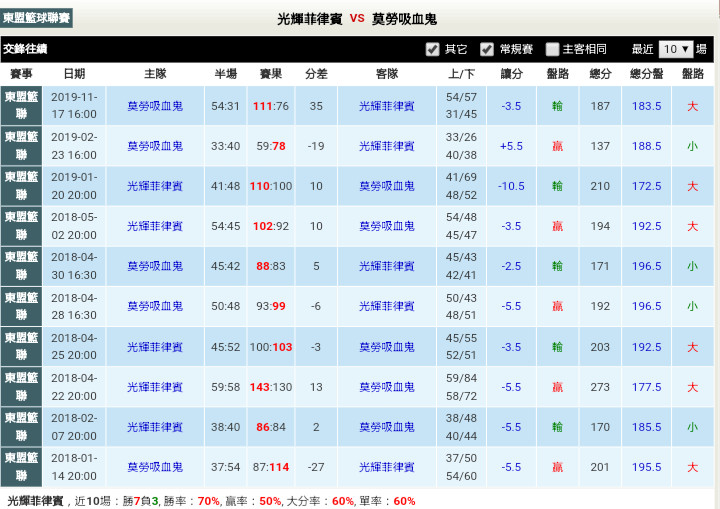This screenshot has height=509, width=720.
Task: Click total line 177.5
Action: tap(646, 387)
